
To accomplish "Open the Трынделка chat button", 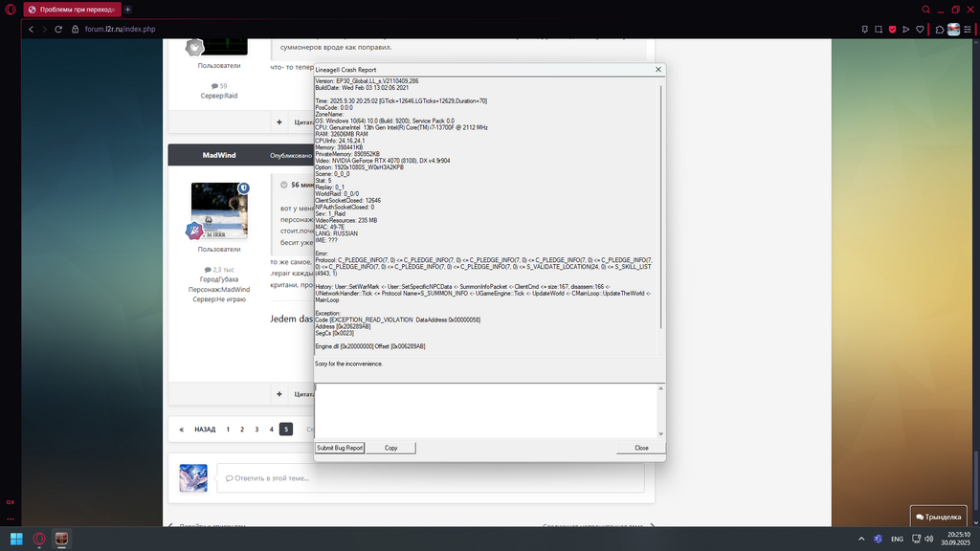I will pos(938,517).
